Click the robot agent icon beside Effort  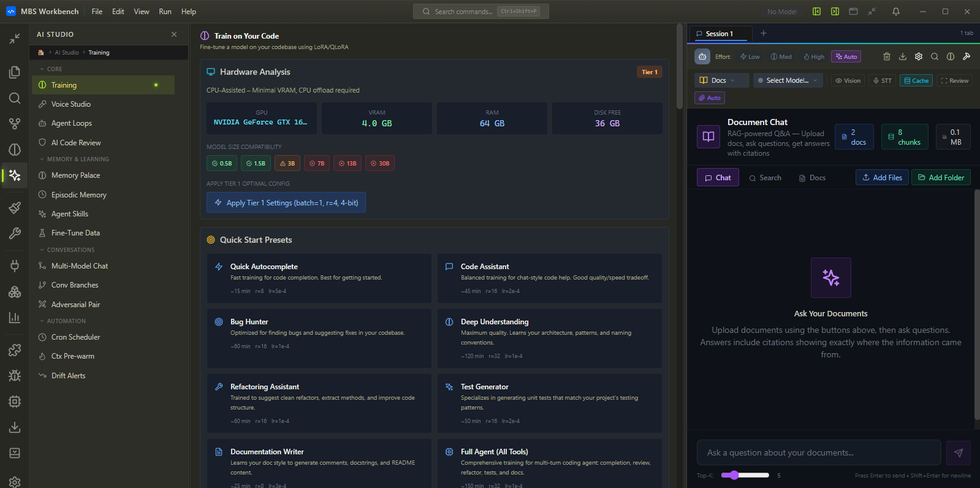(702, 56)
